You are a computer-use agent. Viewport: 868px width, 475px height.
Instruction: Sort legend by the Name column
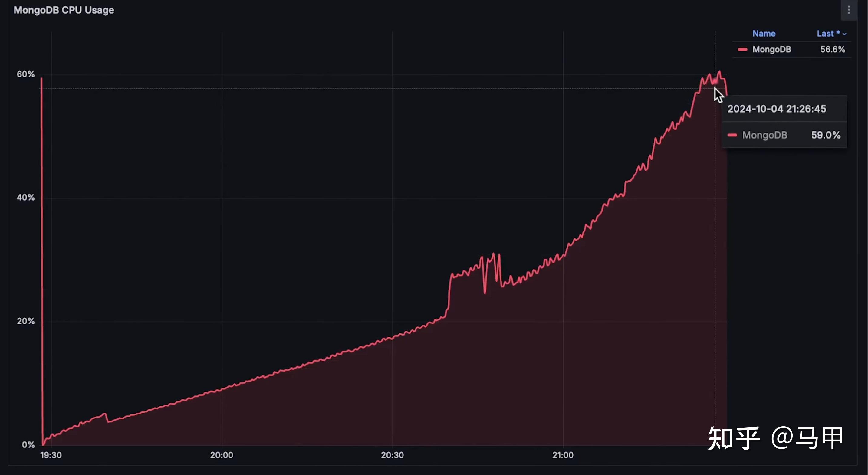coord(764,34)
